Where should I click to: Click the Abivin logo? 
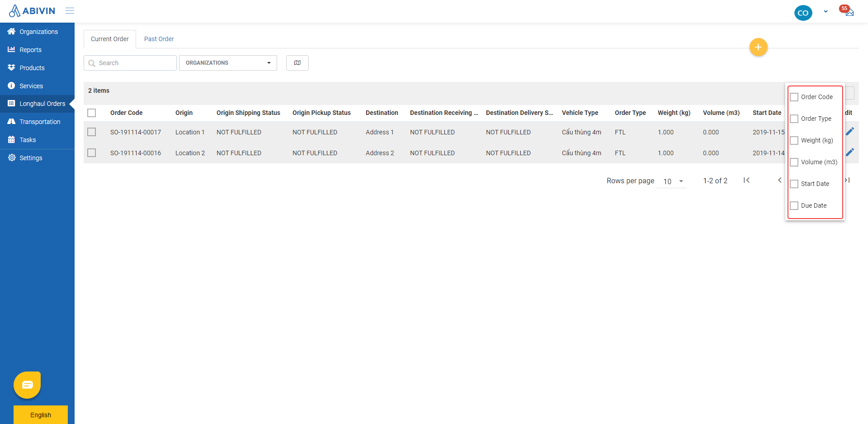pos(32,11)
